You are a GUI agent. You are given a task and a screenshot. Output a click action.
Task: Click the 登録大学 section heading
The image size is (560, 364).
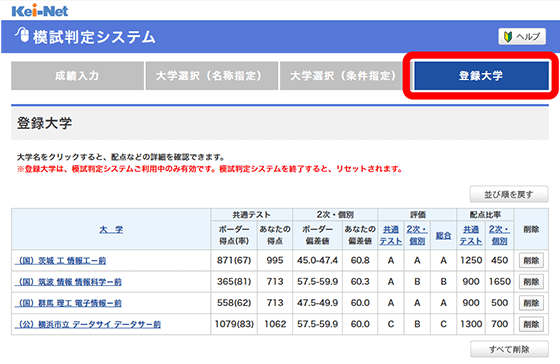[x=44, y=123]
